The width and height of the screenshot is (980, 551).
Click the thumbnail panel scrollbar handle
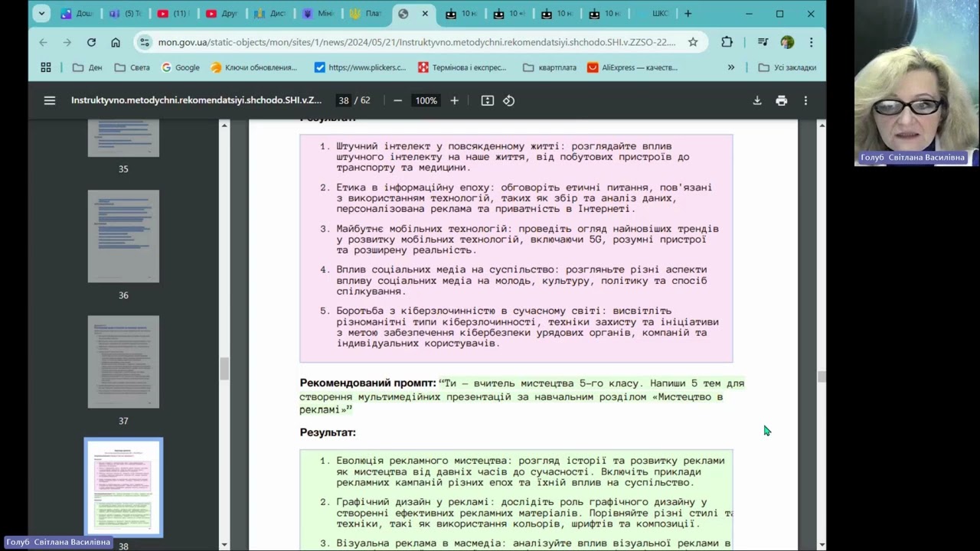(224, 369)
